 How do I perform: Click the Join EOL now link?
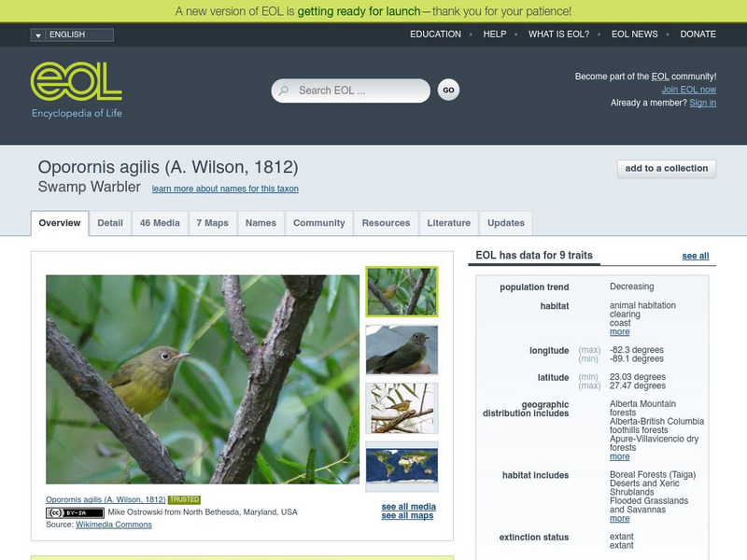688,90
